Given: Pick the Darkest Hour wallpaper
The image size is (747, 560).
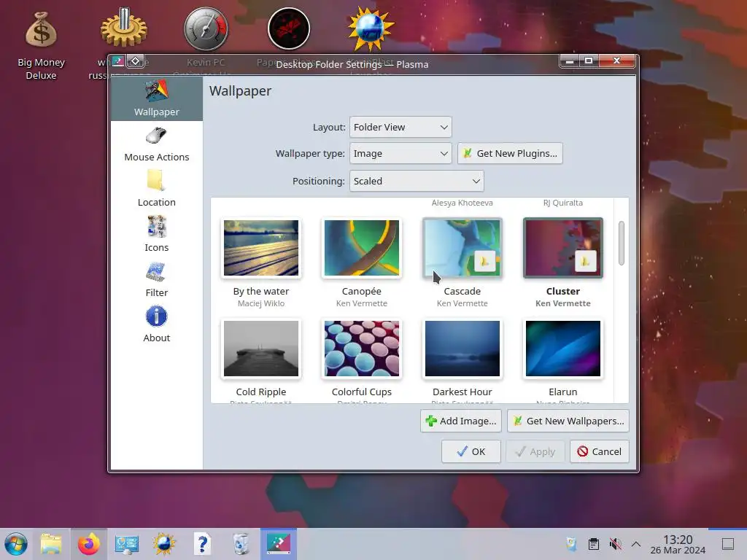Looking at the screenshot, I should click(x=462, y=348).
